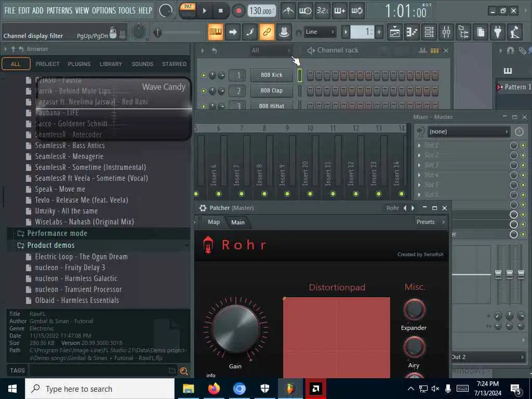Open the project picker pages icon
The width and height of the screenshot is (532, 399).
coord(481,32)
